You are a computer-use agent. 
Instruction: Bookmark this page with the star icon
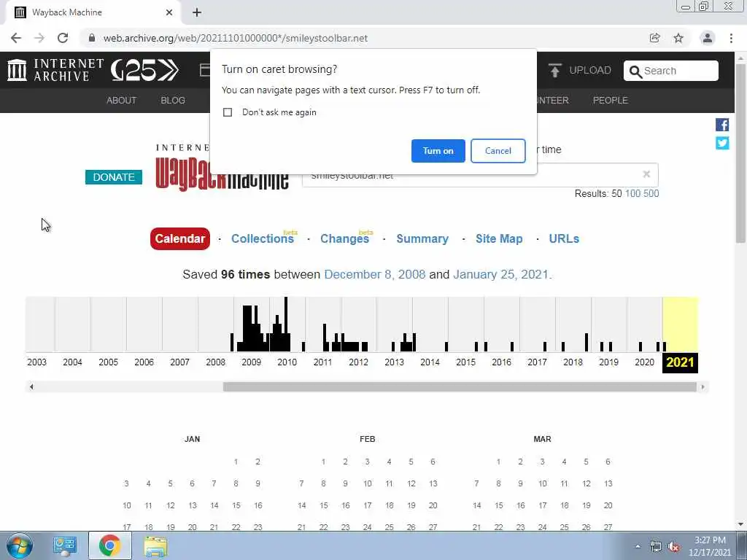(x=678, y=38)
